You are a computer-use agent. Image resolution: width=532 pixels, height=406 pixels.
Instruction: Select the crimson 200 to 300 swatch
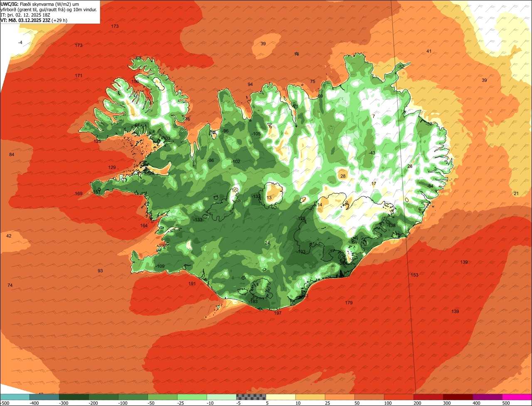(x=429, y=397)
